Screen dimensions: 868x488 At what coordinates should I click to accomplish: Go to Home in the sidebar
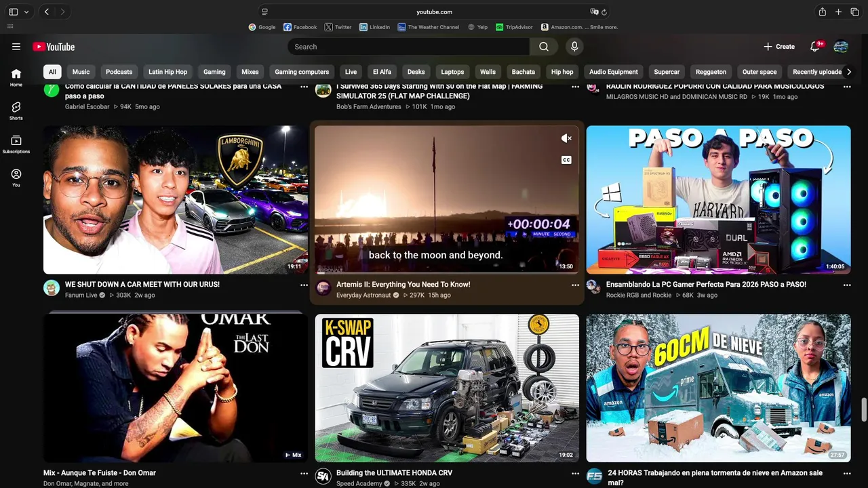(16, 77)
